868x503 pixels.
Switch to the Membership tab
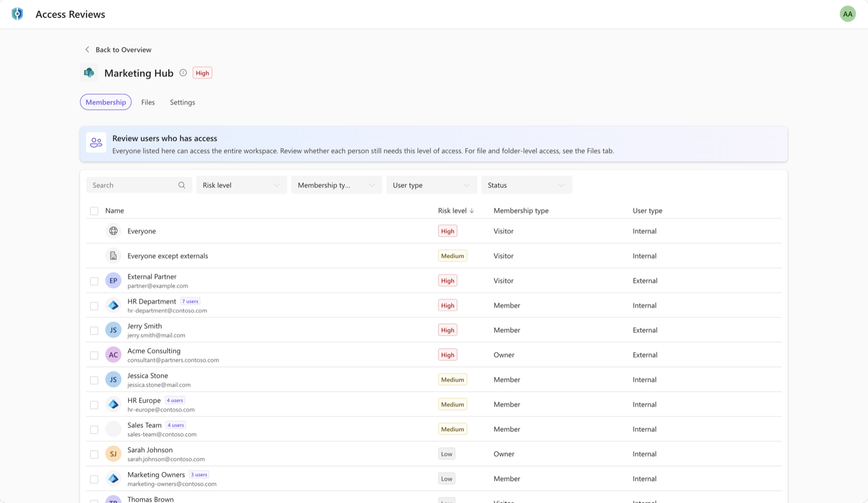pos(106,102)
